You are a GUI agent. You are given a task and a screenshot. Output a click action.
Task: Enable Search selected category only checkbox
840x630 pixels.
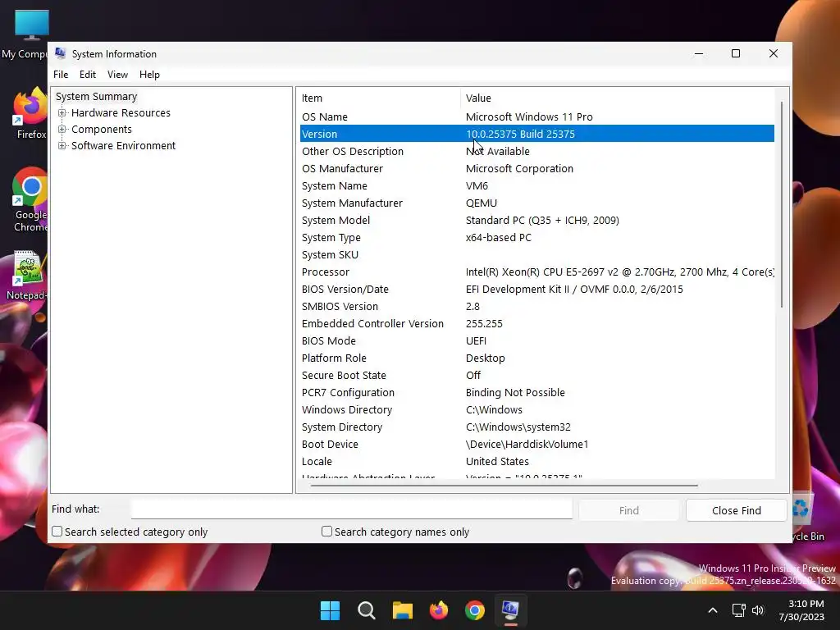pos(57,532)
